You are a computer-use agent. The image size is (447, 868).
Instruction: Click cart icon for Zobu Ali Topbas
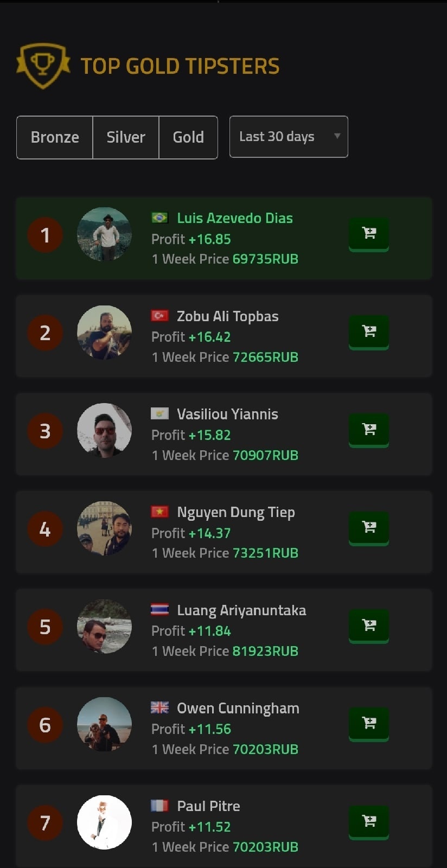click(369, 331)
